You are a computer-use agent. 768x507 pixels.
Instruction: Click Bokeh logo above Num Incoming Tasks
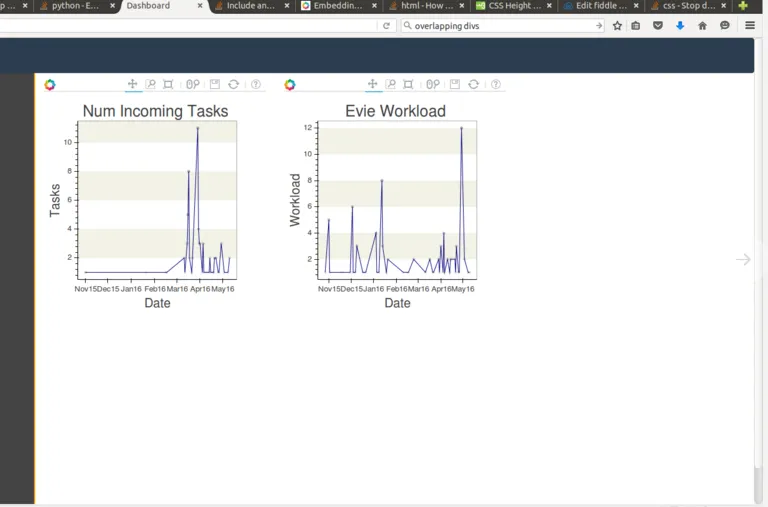(50, 85)
